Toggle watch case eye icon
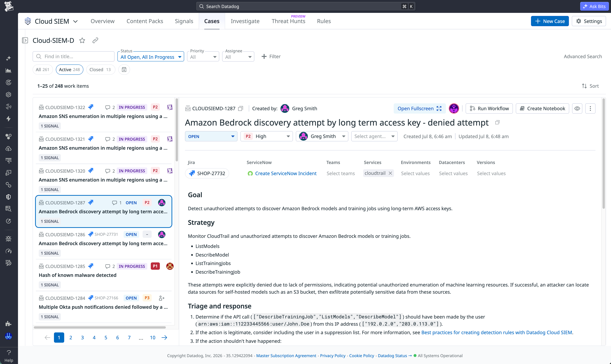This screenshot has height=364, width=611. 577,108
